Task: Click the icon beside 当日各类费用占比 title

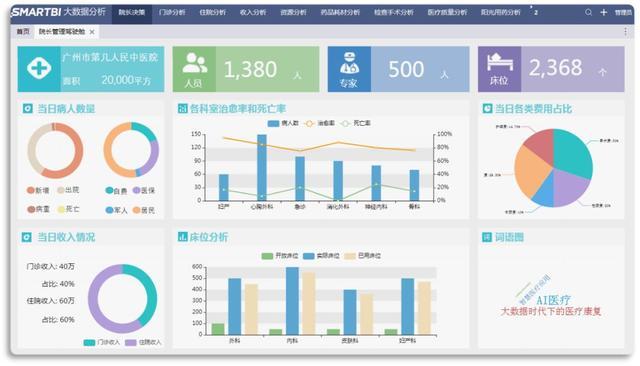Action: 487,109
